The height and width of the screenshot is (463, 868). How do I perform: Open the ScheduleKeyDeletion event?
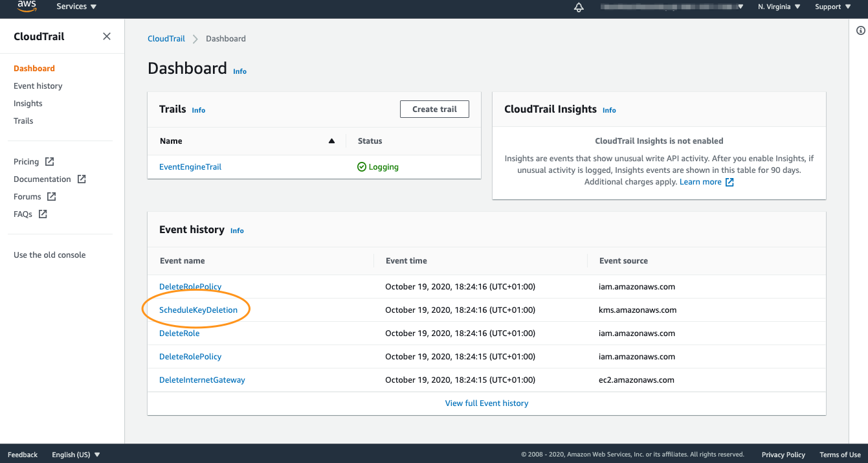coord(198,310)
